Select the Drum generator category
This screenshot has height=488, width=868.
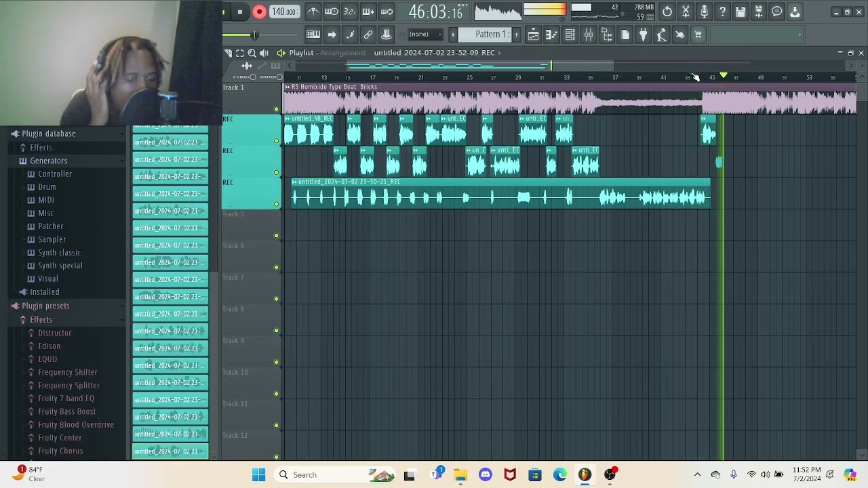click(47, 187)
